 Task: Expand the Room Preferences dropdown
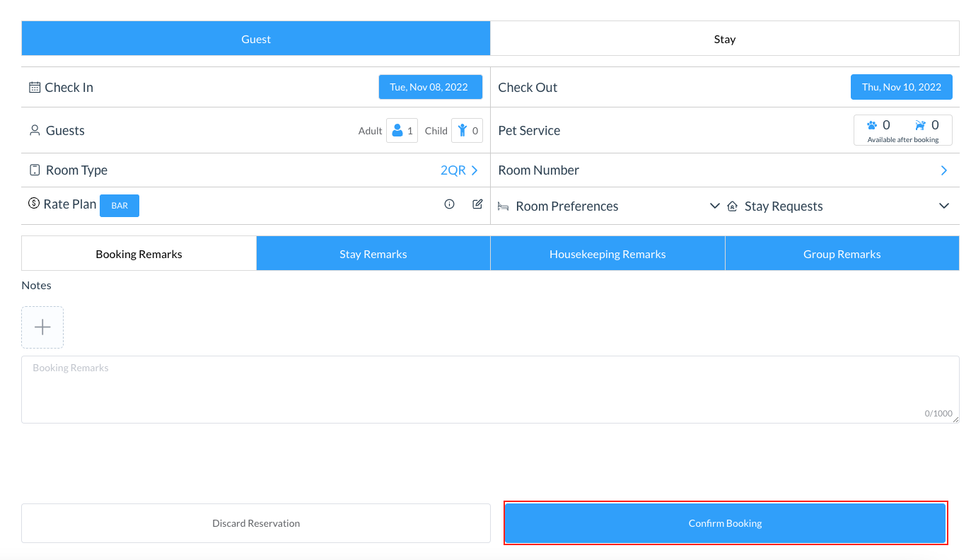714,206
